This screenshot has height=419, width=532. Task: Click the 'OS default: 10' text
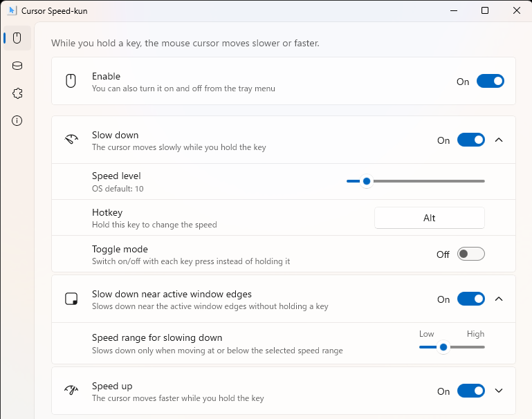(x=118, y=189)
